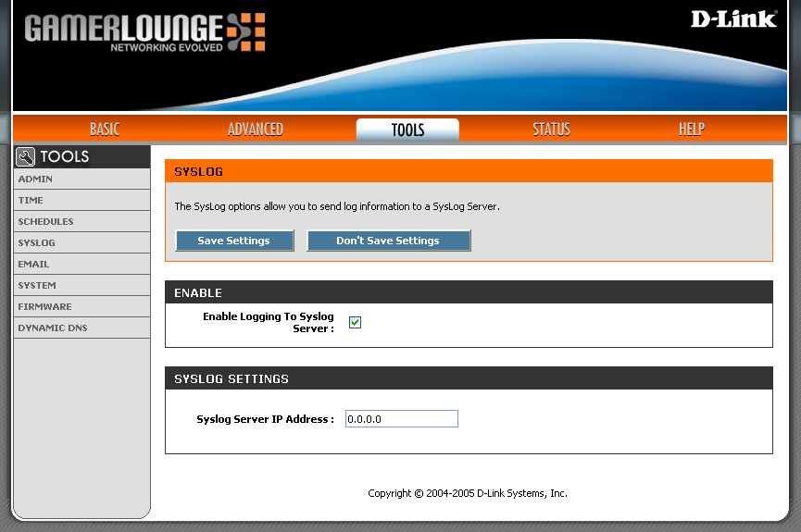Click the Syslog Server IP Address label

pos(265,419)
